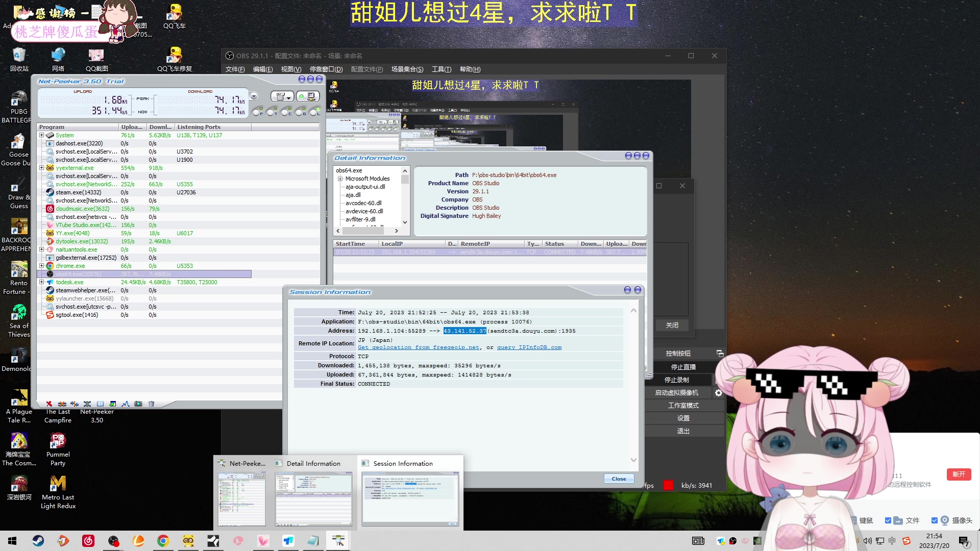Click the camera capture icon in Net-Peeker toolbar
The height and width of the screenshot is (551, 980).
click(x=138, y=404)
